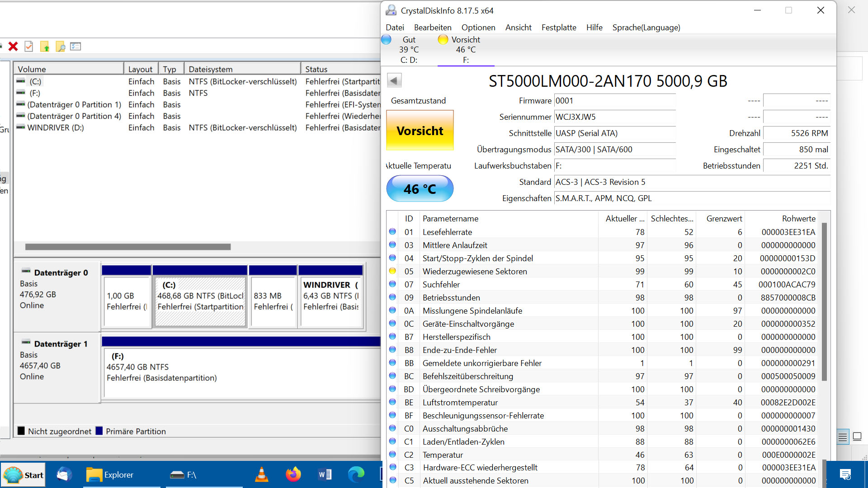Click the folder with magnifier icon
This screenshot has width=868, height=488.
pyautogui.click(x=60, y=47)
